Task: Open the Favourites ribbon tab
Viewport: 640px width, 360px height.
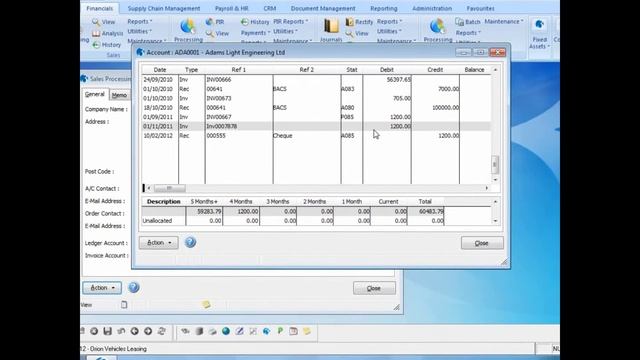Action: pos(480,8)
